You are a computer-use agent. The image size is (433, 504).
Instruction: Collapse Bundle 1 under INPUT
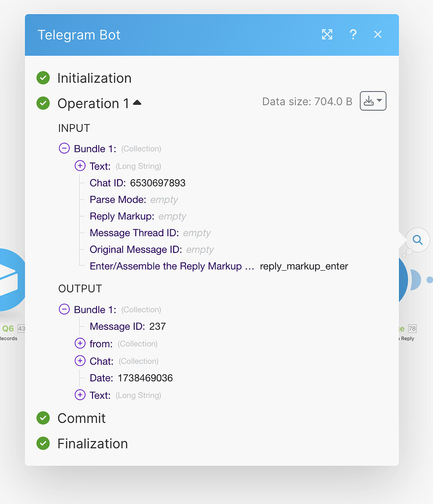64,148
